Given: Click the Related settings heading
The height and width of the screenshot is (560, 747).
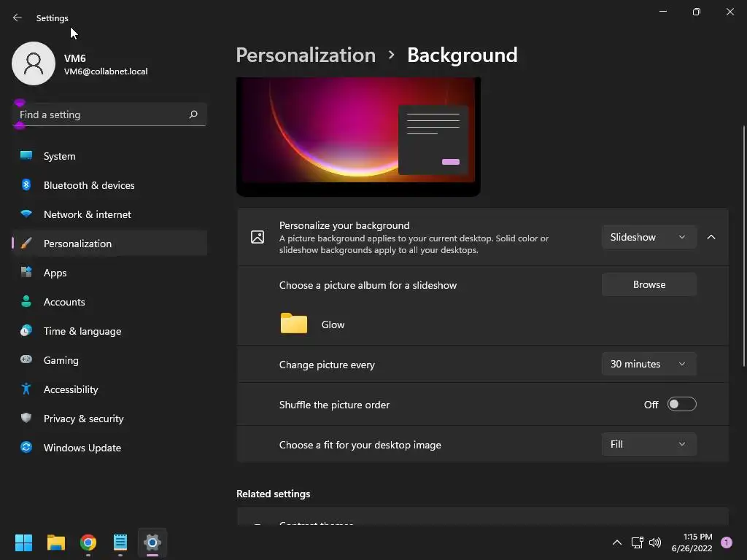Looking at the screenshot, I should point(273,494).
